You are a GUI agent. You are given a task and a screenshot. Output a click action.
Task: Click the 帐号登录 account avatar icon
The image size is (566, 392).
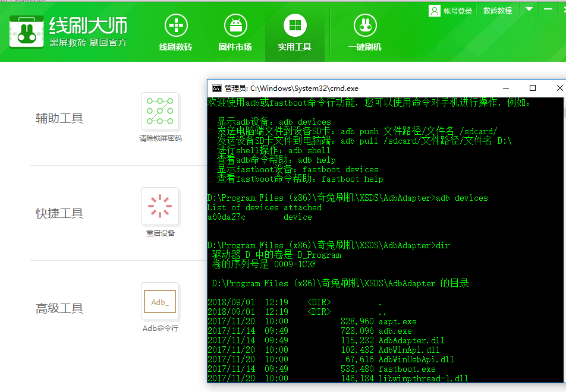pyautogui.click(x=434, y=11)
